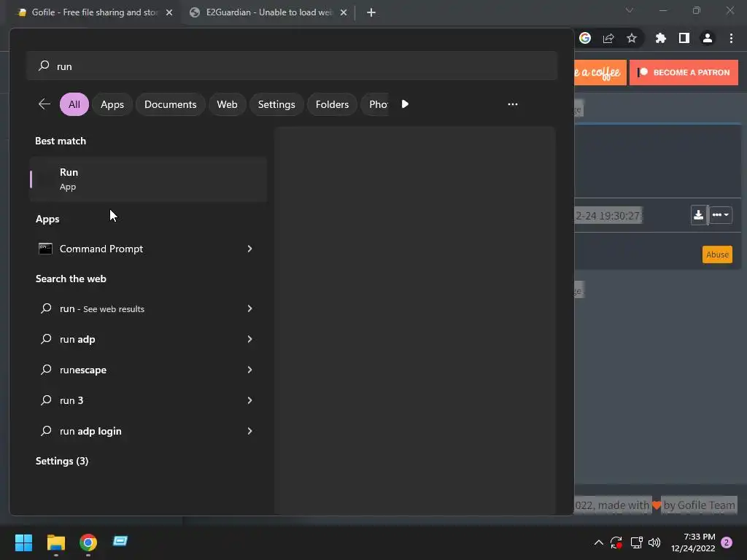
Task: Open Google Chrome from the taskbar
Action: point(88,542)
